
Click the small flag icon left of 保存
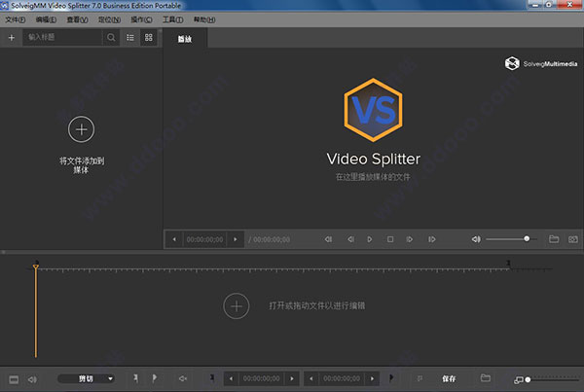[420, 378]
